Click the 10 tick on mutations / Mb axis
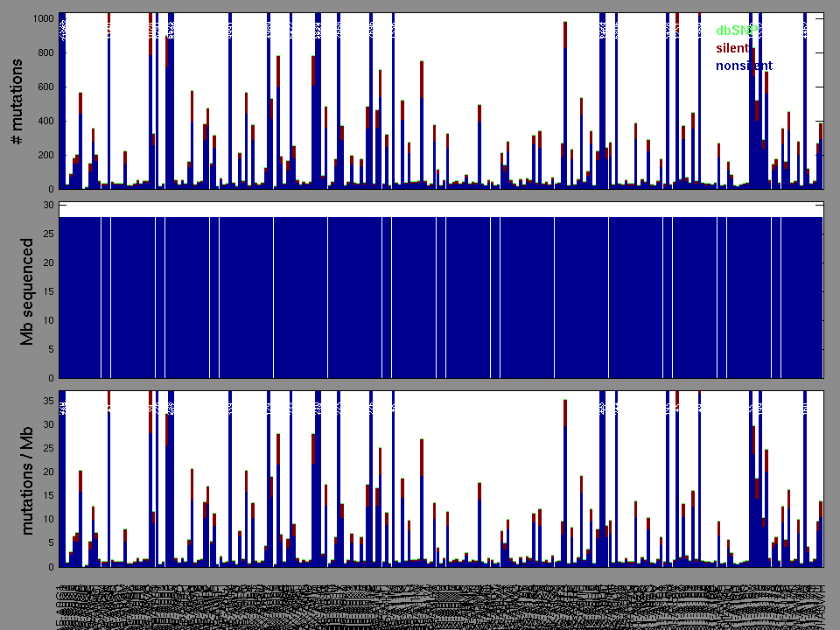The image size is (840, 630). (48, 520)
